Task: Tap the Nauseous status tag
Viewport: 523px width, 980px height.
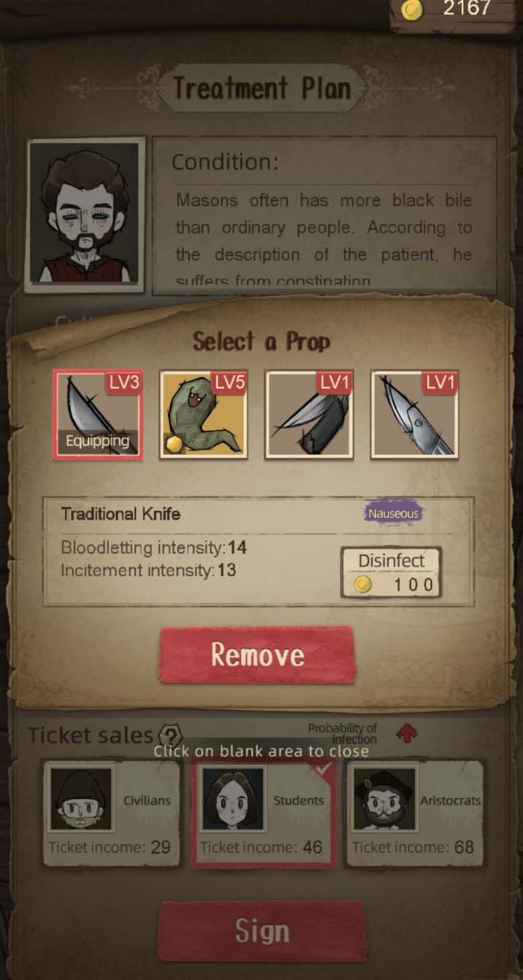Action: click(x=393, y=513)
